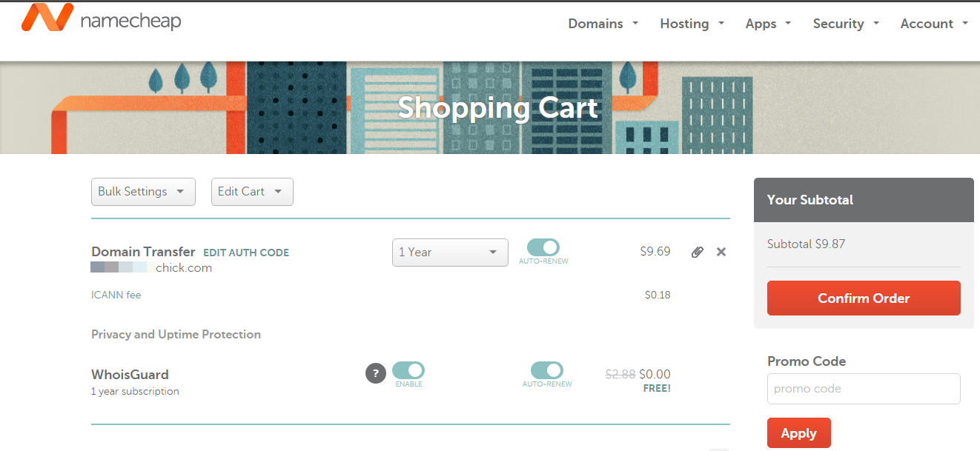
Task: Toggle Domain Transfer auto-renew switch
Action: click(543, 247)
